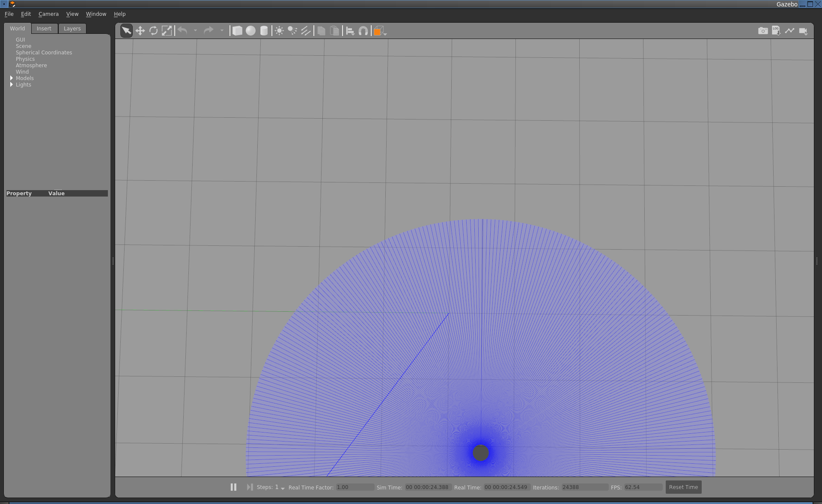Image resolution: width=822 pixels, height=504 pixels.
Task: Open the Steps count dropdown
Action: point(282,489)
